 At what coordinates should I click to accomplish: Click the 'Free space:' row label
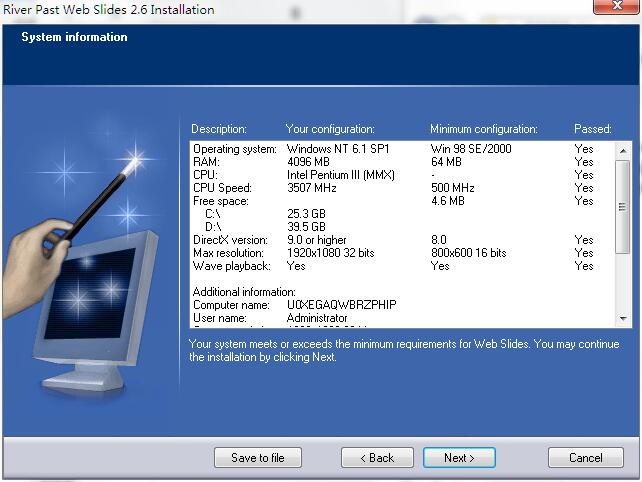tap(221, 201)
